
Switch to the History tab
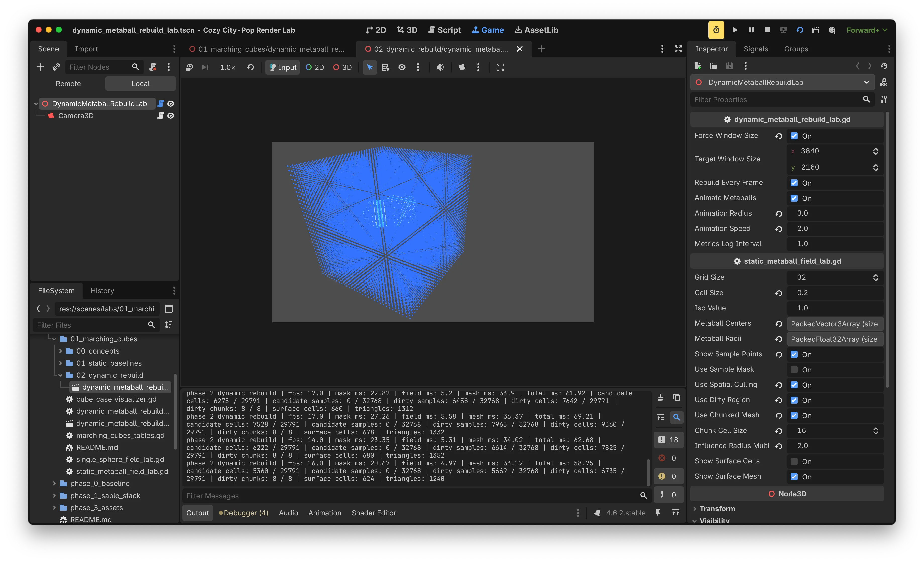(102, 290)
